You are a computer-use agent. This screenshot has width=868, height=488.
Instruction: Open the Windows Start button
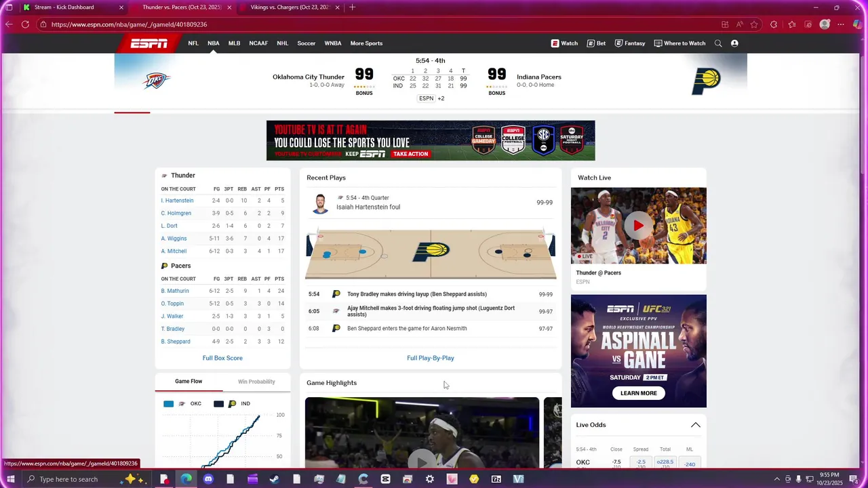11,479
